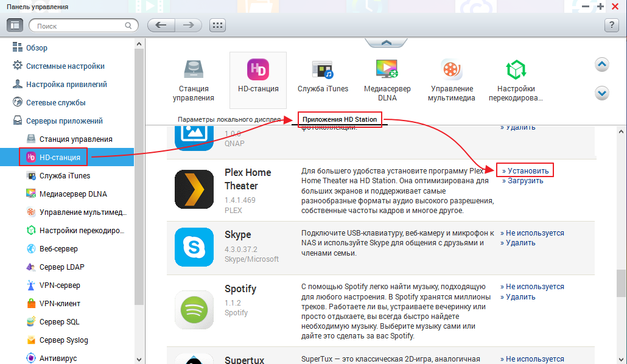
Task: Click the Skype version number 4.3.0.37.2
Action: (240, 249)
